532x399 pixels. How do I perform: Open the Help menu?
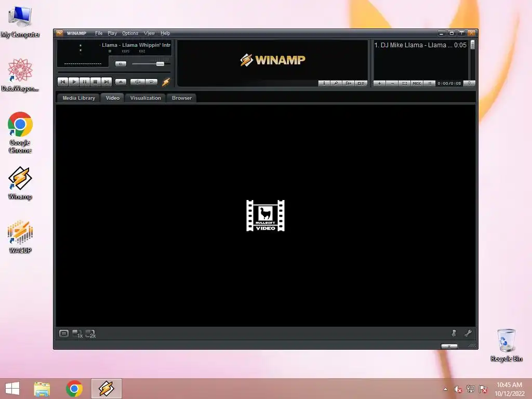click(165, 33)
